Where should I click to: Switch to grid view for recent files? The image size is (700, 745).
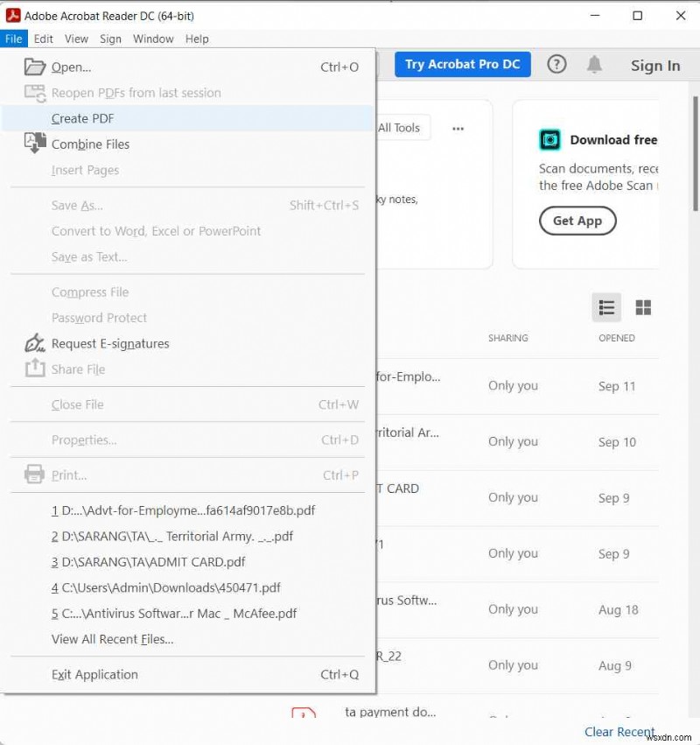pos(643,307)
